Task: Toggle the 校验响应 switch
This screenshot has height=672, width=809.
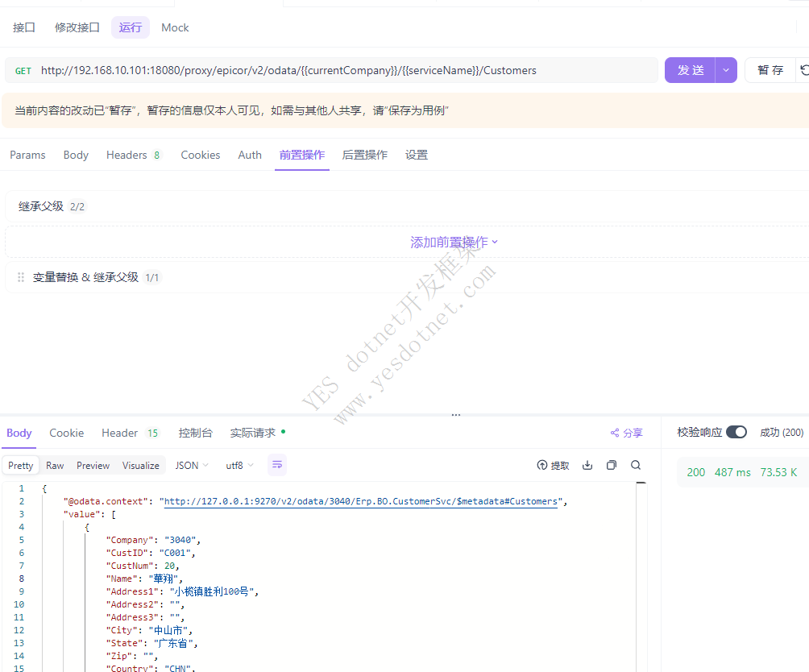Action: pos(736,432)
